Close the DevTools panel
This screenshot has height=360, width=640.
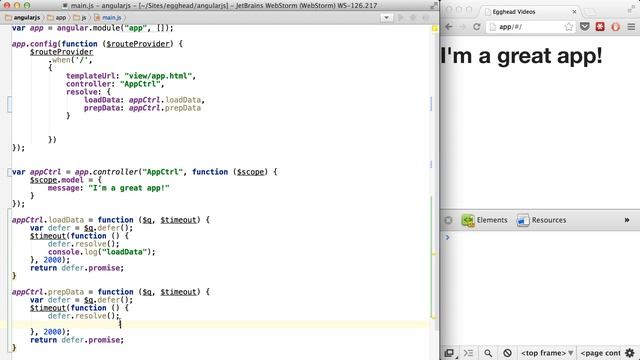coord(448,220)
